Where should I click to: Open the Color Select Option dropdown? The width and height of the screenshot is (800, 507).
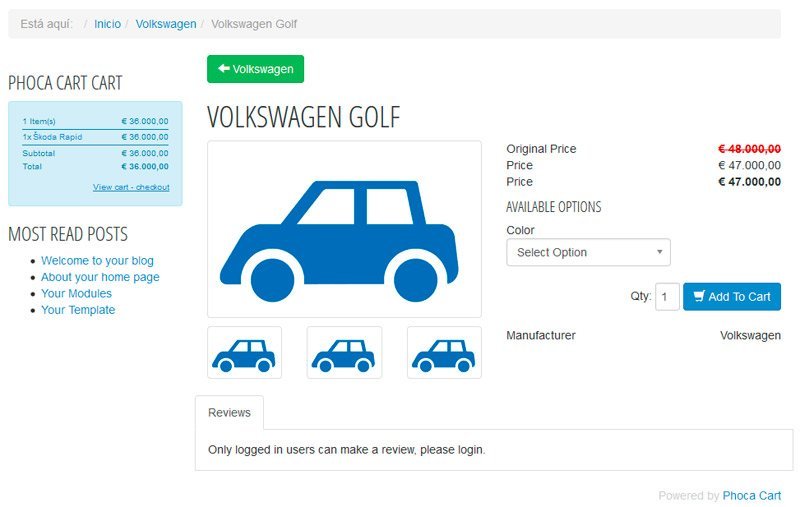(x=588, y=252)
